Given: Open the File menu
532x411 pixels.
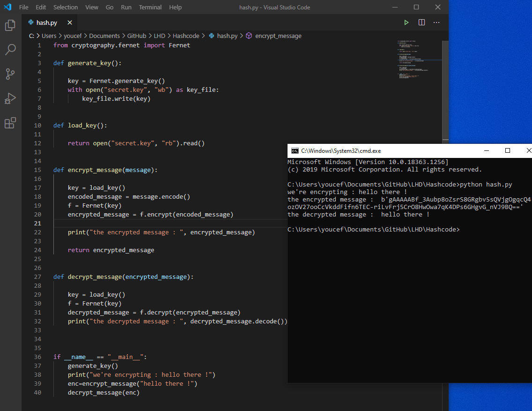Looking at the screenshot, I should click(24, 7).
